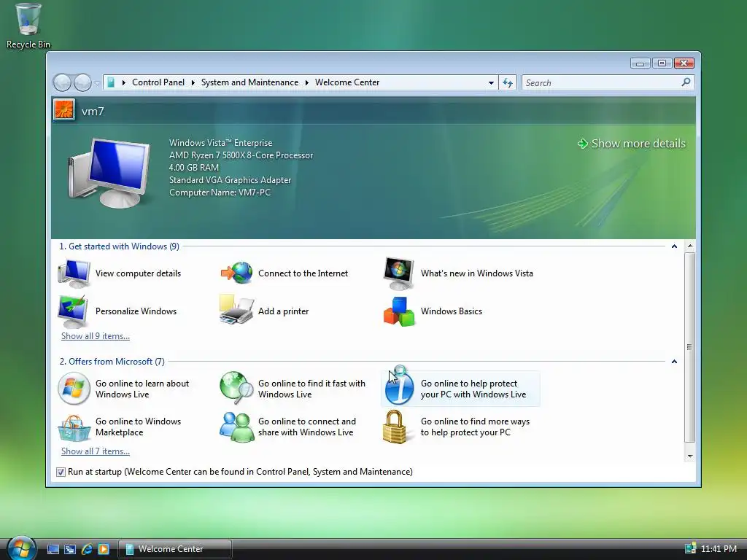Uncheck the Run at startup checkbox

point(61,472)
